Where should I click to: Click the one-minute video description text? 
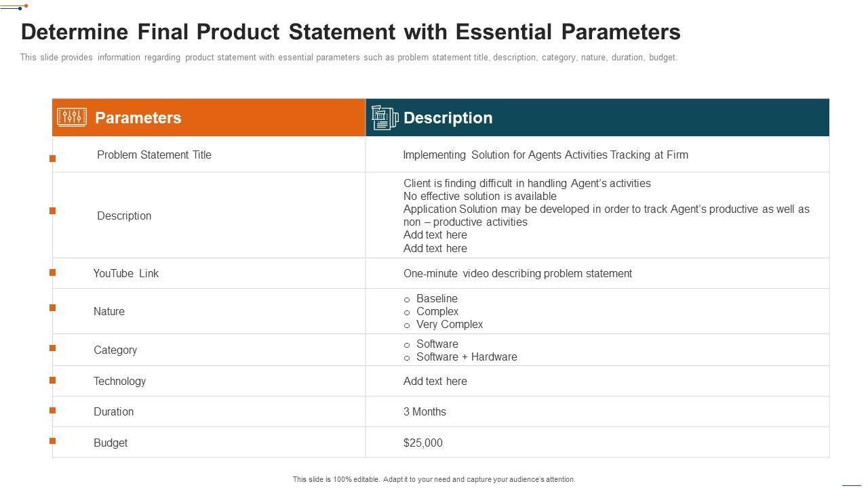[x=517, y=273]
